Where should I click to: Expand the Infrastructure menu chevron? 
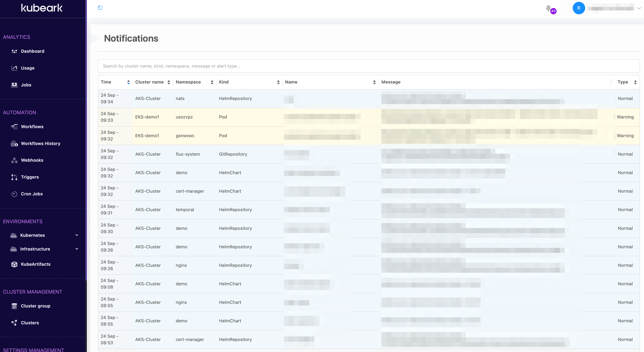(x=77, y=249)
